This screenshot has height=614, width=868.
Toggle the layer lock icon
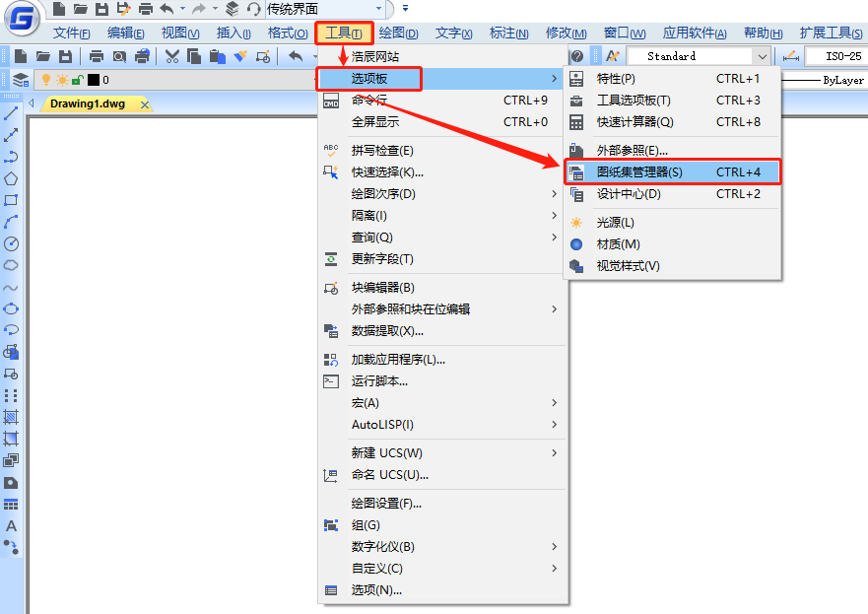[x=77, y=80]
